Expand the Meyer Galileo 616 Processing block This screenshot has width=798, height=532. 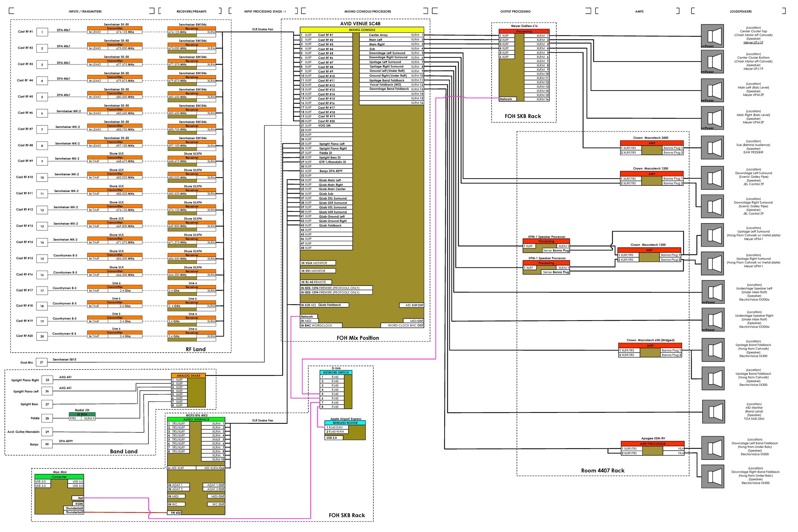524,31
